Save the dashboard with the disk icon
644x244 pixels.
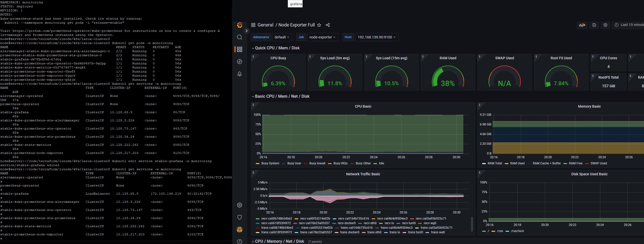click(594, 25)
